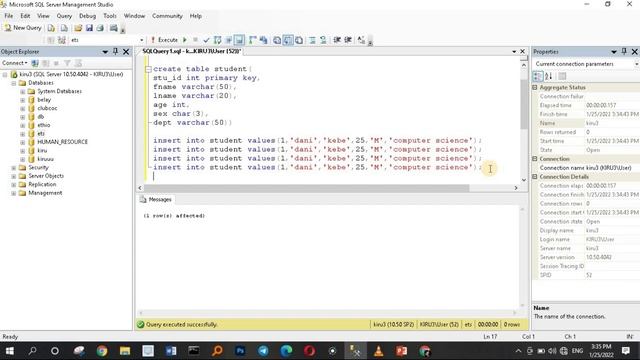Collapse the kiru3 server node

click(5, 74)
